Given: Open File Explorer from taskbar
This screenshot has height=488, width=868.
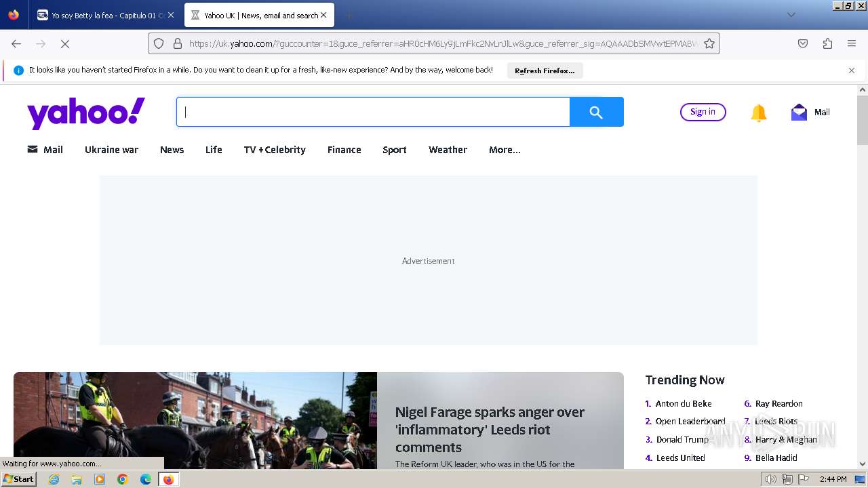Looking at the screenshot, I should pos(77,479).
